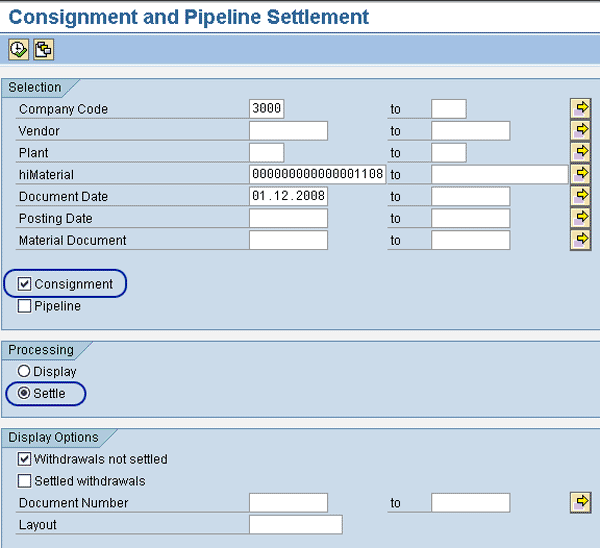Image resolution: width=600 pixels, height=548 pixels.
Task: Enable the Pipeline checkbox
Action: (x=25, y=306)
